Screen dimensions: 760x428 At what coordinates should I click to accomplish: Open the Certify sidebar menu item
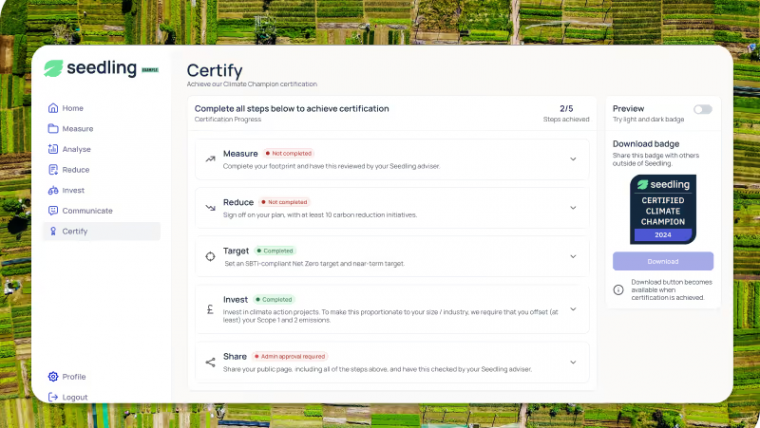(x=101, y=231)
